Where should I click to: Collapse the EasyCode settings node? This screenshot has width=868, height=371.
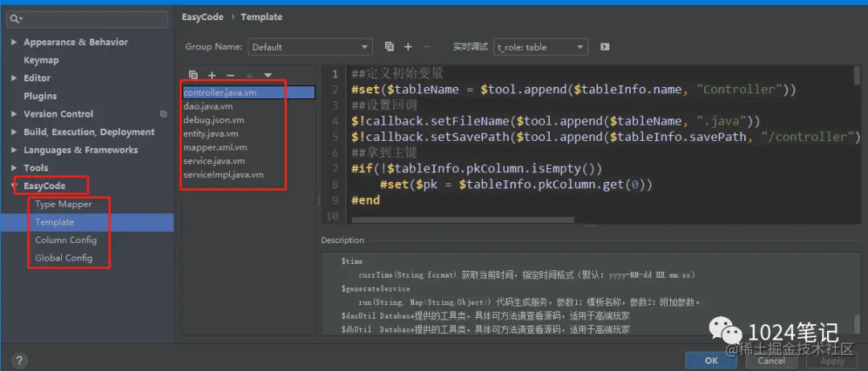pos(14,186)
